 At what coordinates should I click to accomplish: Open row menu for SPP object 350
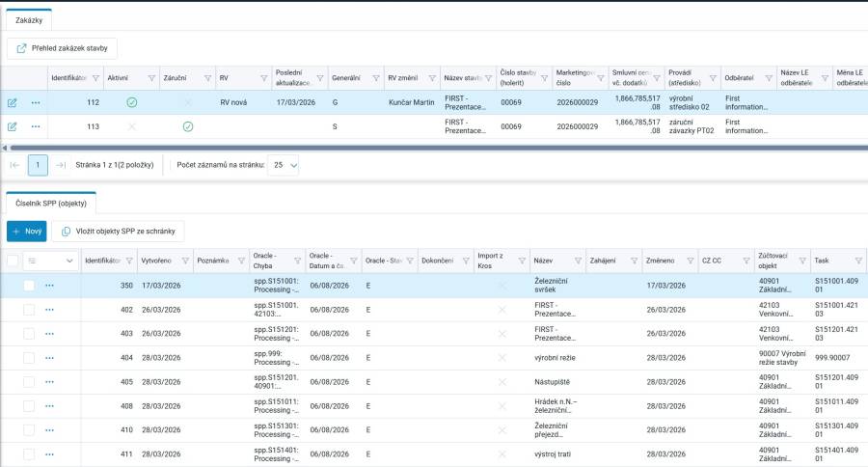point(49,286)
